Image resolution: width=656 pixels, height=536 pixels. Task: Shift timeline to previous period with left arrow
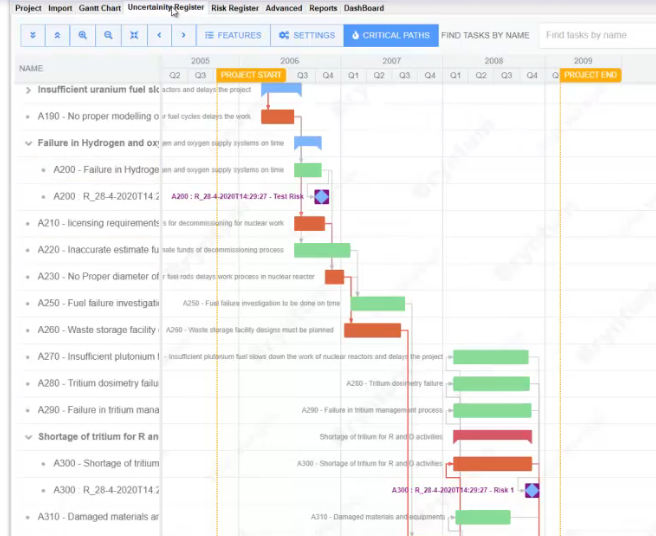[x=158, y=35]
